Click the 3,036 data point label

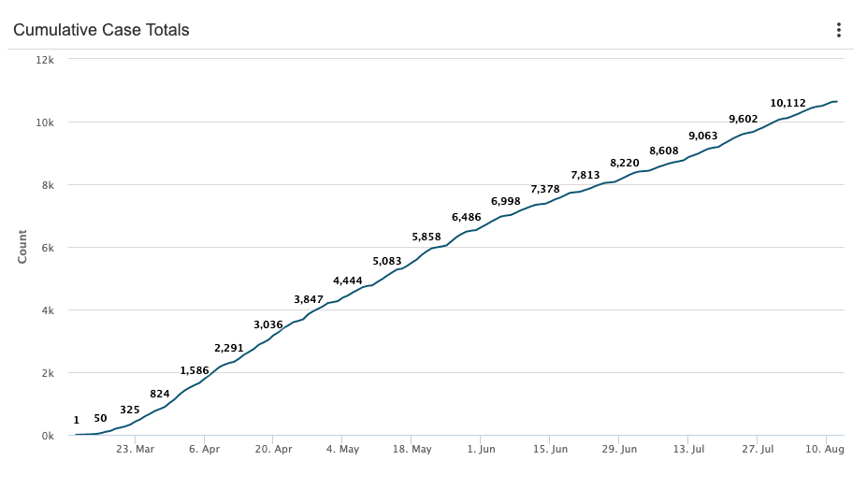[x=268, y=324]
